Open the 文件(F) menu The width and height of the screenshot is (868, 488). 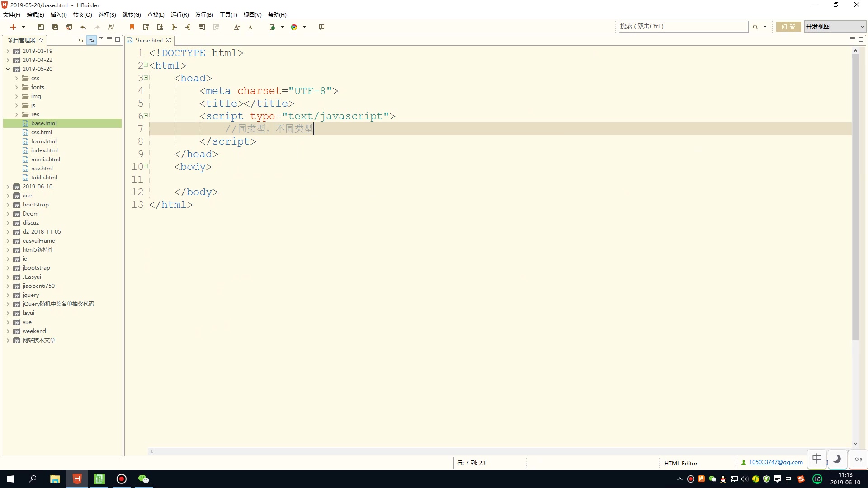click(x=12, y=15)
